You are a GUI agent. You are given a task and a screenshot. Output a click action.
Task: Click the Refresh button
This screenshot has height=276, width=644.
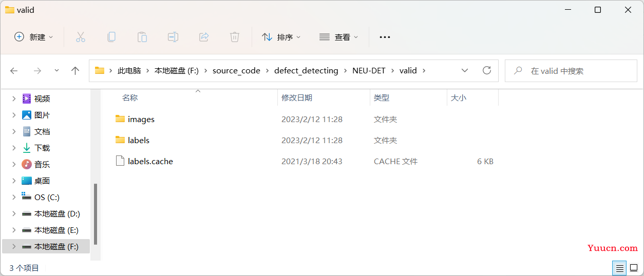pyautogui.click(x=487, y=71)
